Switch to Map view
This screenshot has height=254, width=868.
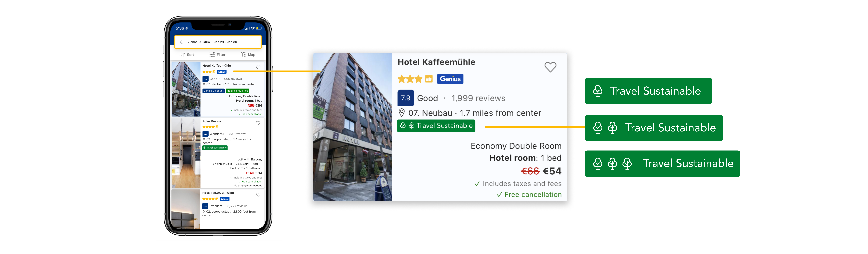pos(248,55)
